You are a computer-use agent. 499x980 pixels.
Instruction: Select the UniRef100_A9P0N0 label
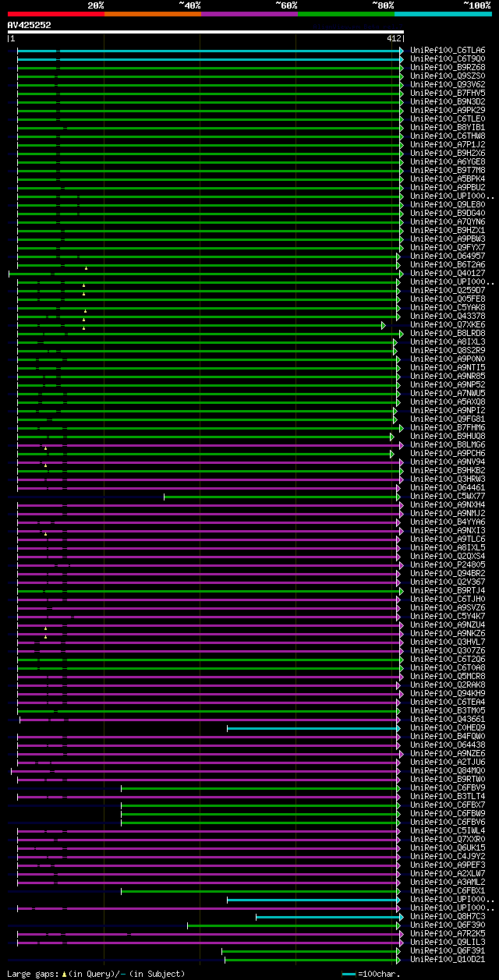point(448,359)
